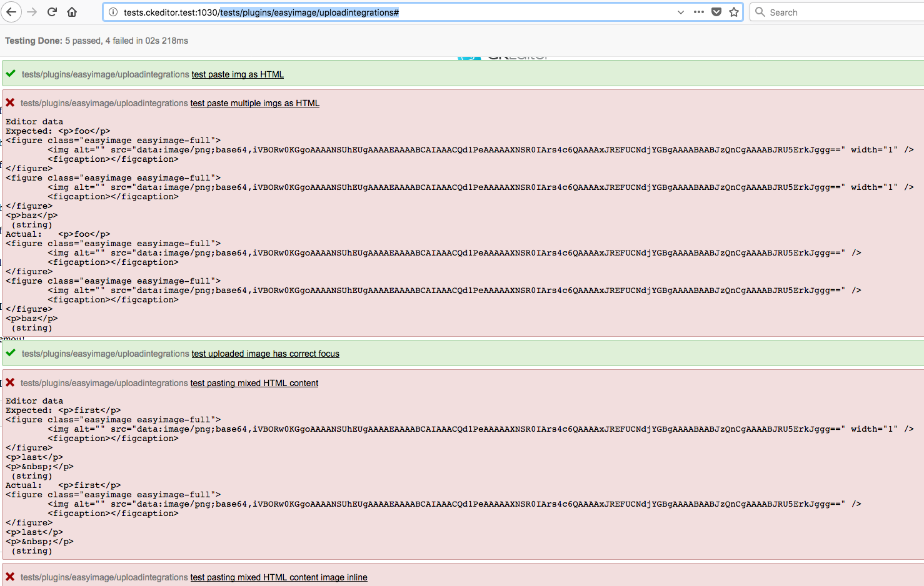
Task: Click the 'Expected: <p>foo</p>' line
Action: coord(58,131)
